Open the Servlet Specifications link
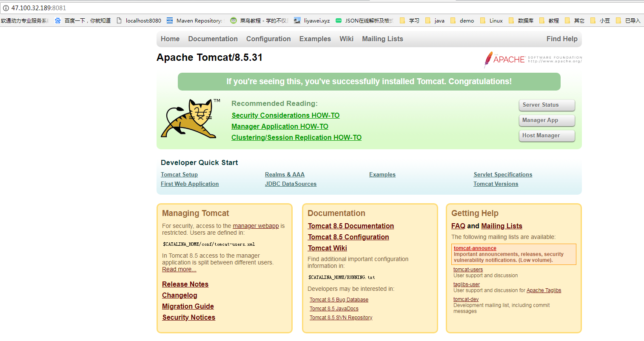Screen dimensions: 644x341 tap(503, 174)
